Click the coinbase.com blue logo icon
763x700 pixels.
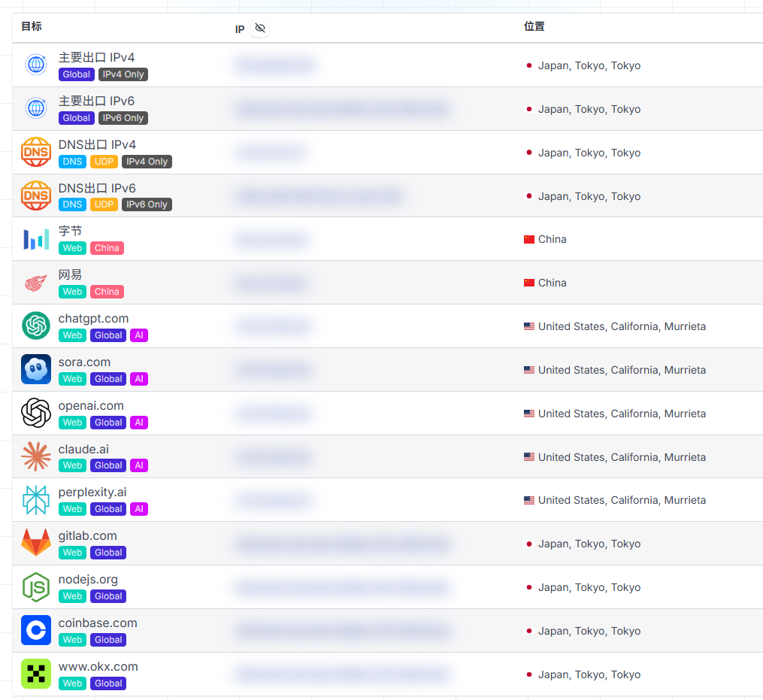[x=36, y=630]
